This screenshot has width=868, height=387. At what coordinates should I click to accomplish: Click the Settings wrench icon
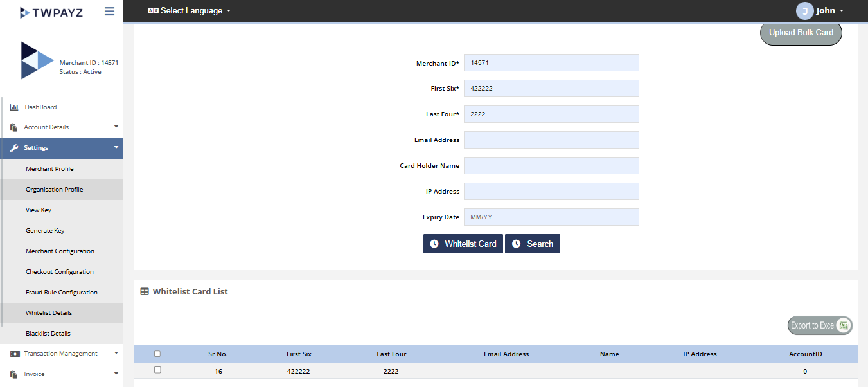(x=14, y=148)
